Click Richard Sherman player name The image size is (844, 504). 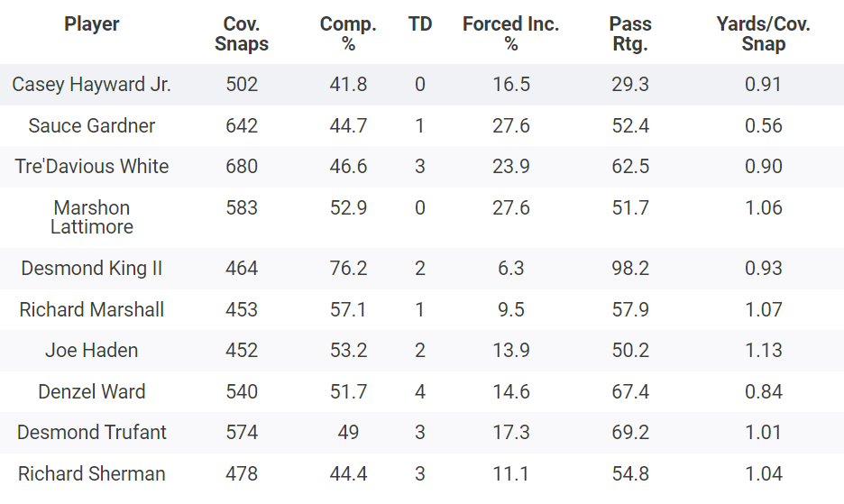pyautogui.click(x=92, y=474)
